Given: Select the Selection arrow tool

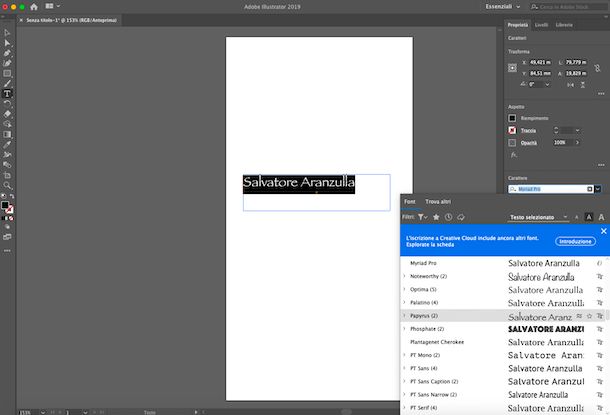Looking at the screenshot, I should coord(7,33).
